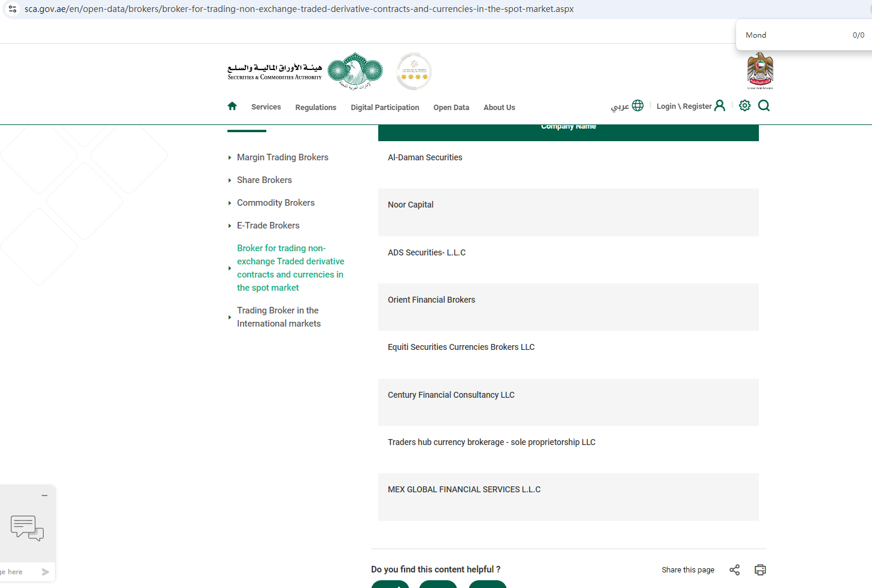The image size is (872, 588).
Task: Select the MEX GLOBAL FINANCIAL SERVICES L.L.C row
Action: [569, 497]
